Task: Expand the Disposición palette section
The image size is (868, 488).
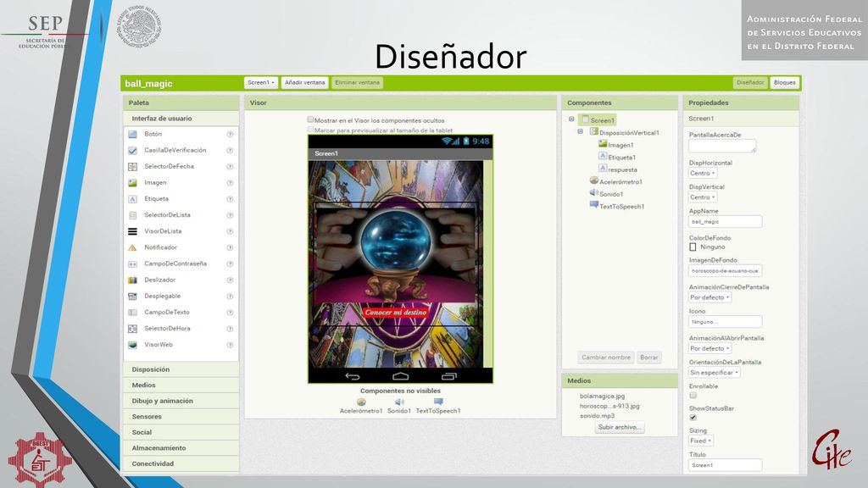Action: [x=181, y=369]
